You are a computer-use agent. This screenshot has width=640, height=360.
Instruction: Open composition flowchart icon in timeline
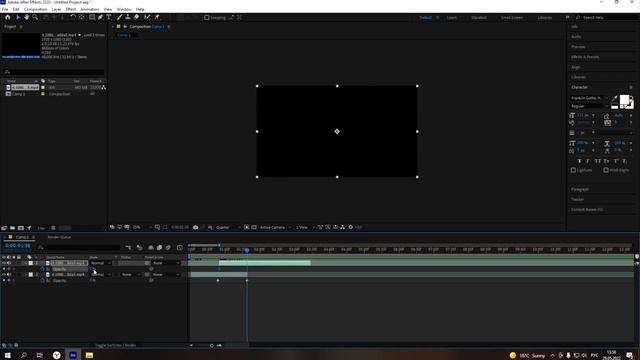pyautogui.click(x=128, y=247)
